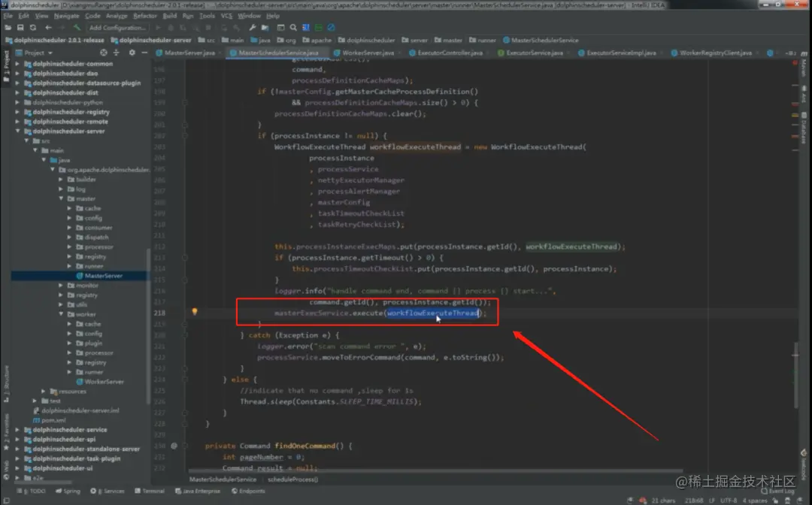Click the Save All toolbar icon
The height and width of the screenshot is (505, 812).
[x=20, y=27]
